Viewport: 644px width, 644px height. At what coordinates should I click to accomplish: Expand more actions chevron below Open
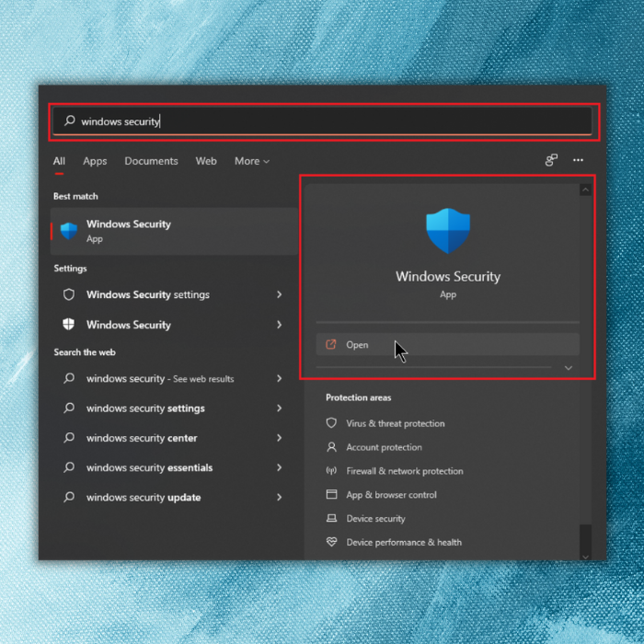pyautogui.click(x=569, y=368)
